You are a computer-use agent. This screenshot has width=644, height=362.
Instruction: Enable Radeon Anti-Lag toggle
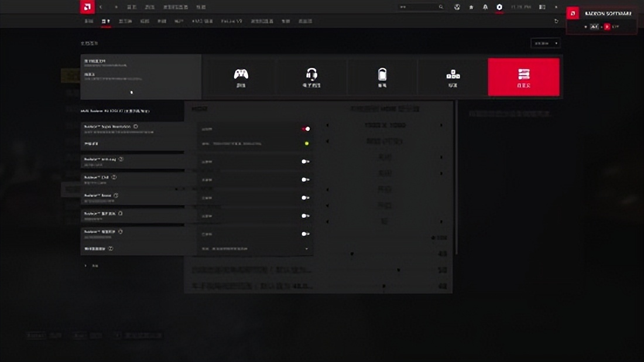(305, 162)
